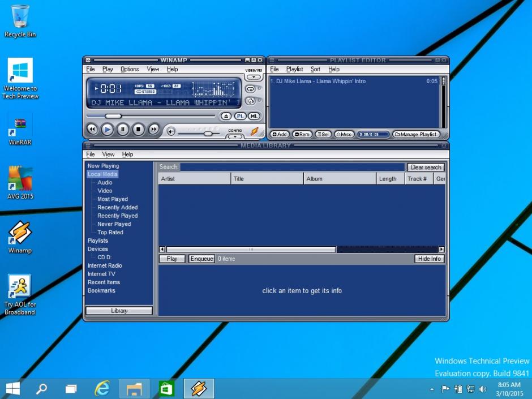Click the Manage Playlist button
The width and height of the screenshot is (532, 399).
point(416,134)
